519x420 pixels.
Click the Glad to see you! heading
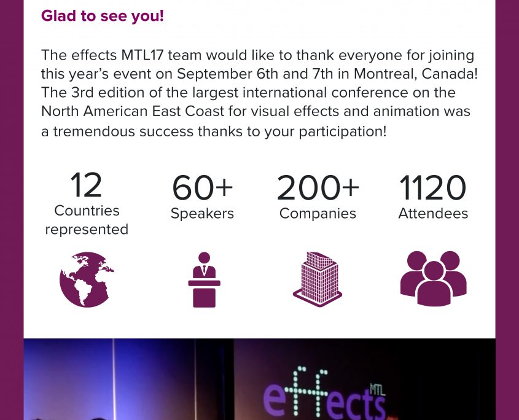tap(103, 15)
